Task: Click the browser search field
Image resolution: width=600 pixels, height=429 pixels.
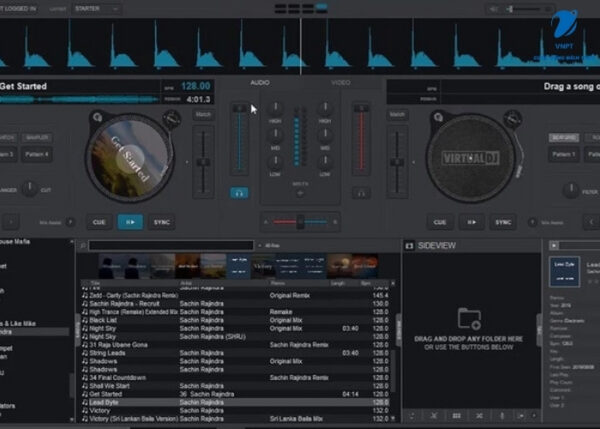Action: tap(171, 245)
